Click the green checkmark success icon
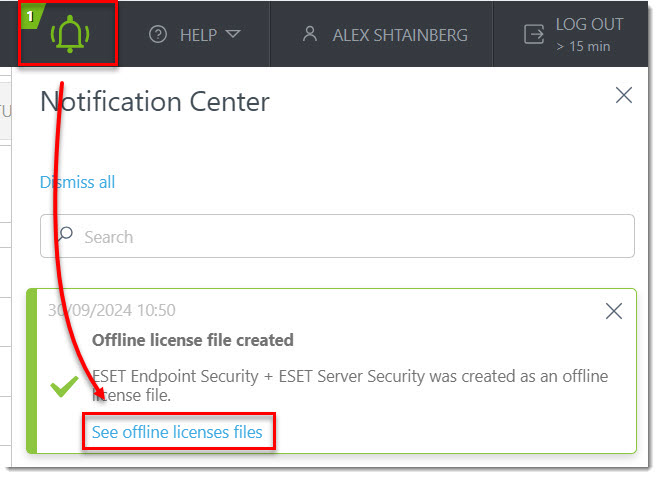658x477 pixels. click(64, 386)
